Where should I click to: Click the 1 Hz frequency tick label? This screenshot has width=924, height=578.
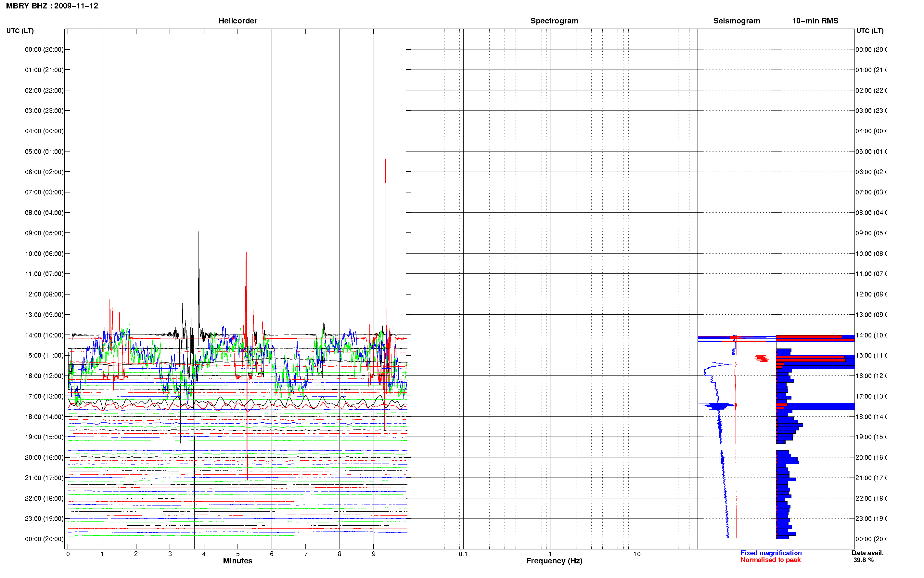550,554
